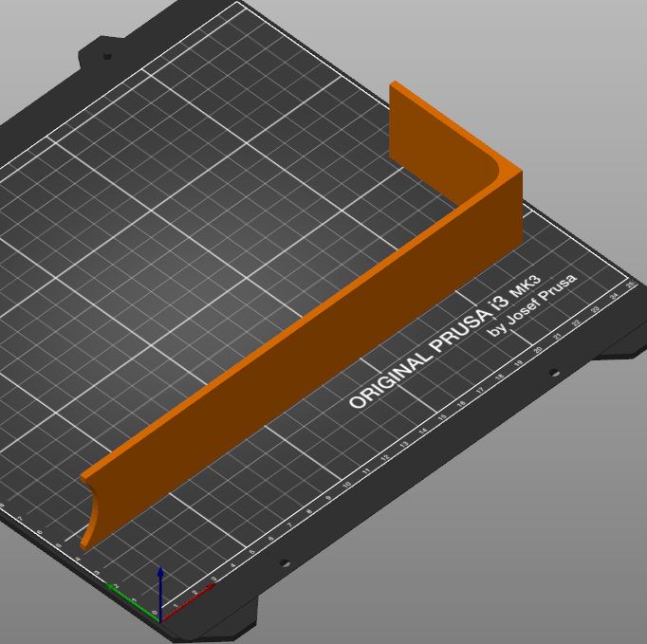Click the bottom center bed mounting hole
This screenshot has height=644, width=647.
(x=285, y=562)
